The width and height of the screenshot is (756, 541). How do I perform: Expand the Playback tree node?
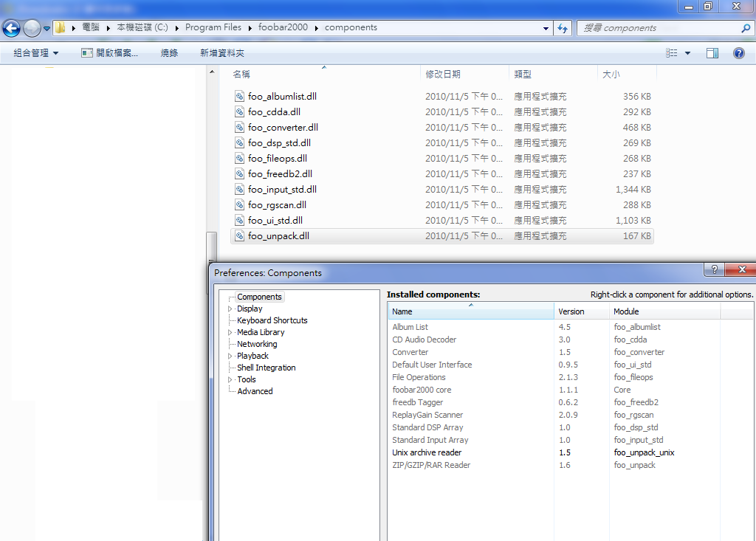pos(230,356)
